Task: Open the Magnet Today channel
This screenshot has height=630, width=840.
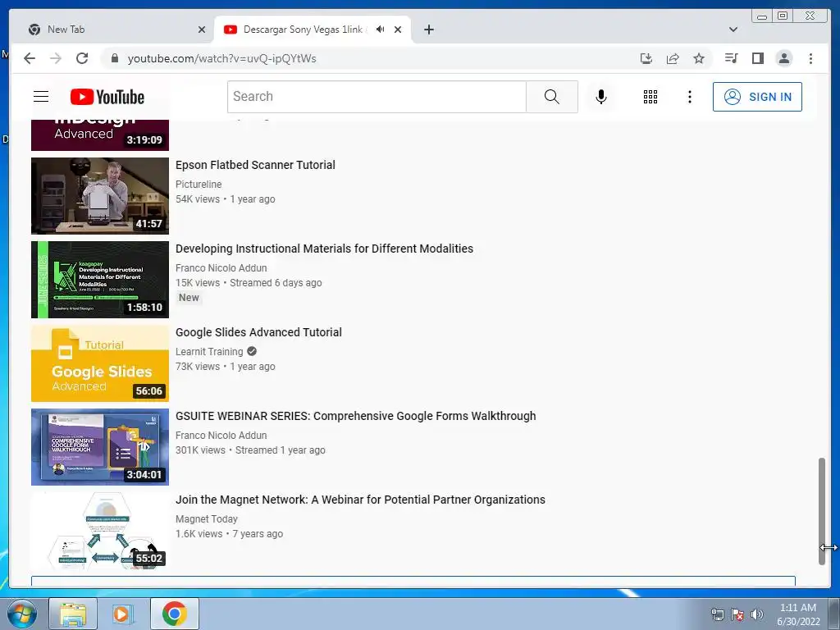Action: coord(206,519)
